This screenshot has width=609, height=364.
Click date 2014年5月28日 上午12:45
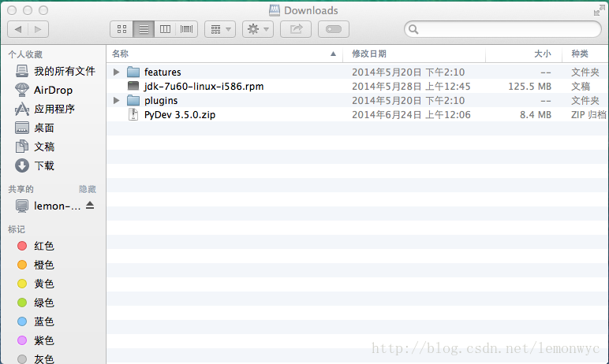pyautogui.click(x=411, y=86)
